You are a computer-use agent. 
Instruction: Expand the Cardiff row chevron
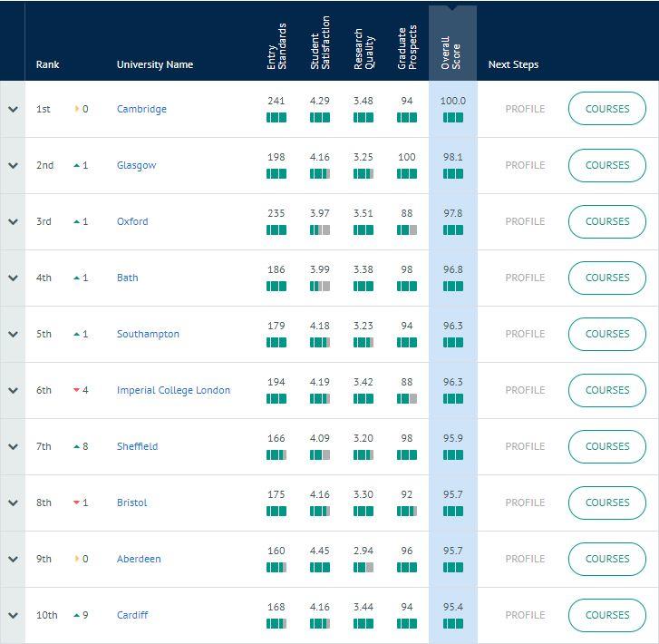[x=13, y=615]
